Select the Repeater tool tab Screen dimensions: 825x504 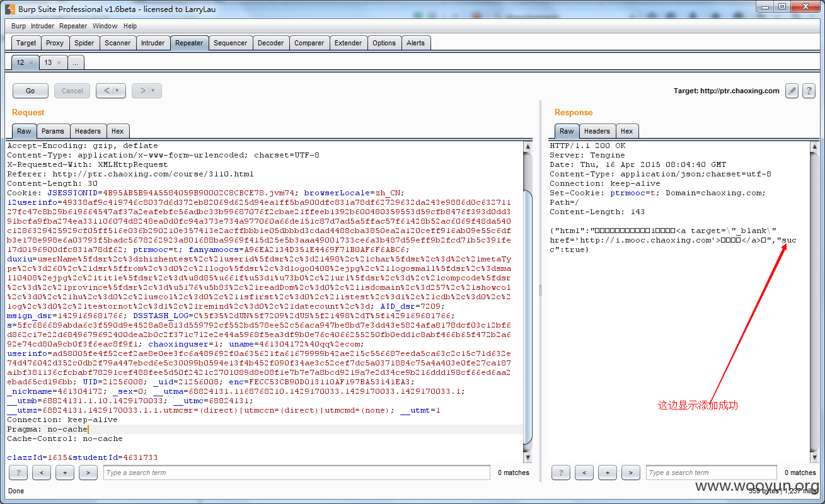[189, 43]
